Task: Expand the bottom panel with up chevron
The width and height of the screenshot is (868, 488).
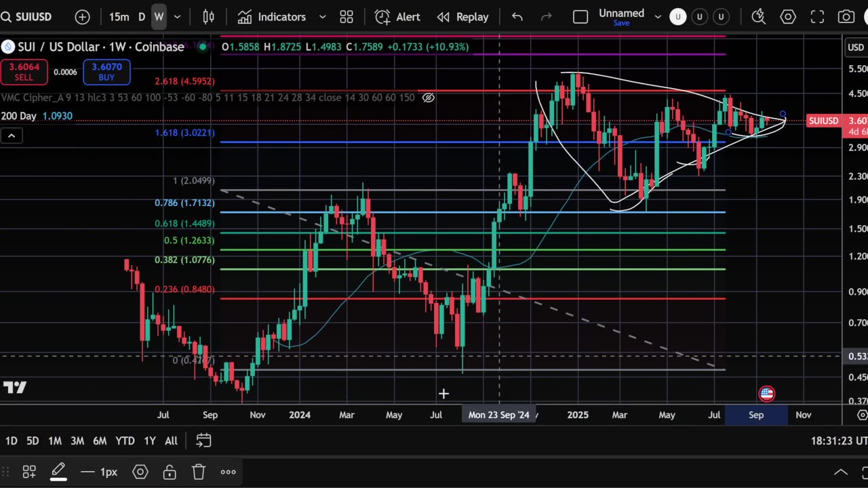Action: tap(841, 472)
